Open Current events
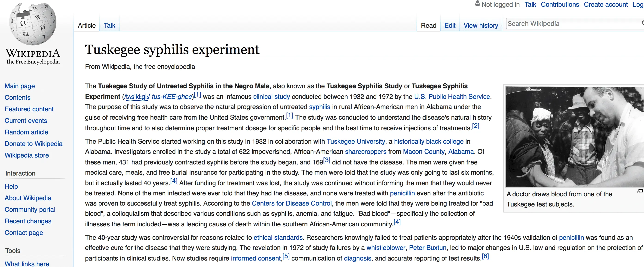 tap(26, 120)
